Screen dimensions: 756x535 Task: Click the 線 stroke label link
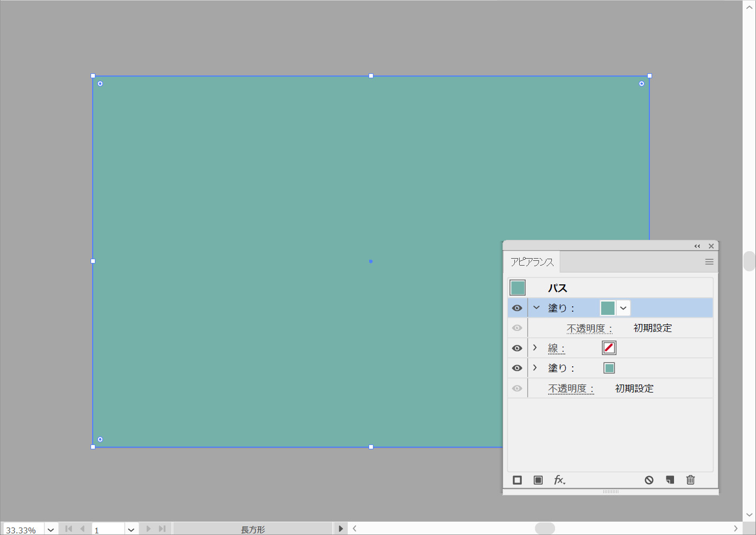click(x=556, y=349)
